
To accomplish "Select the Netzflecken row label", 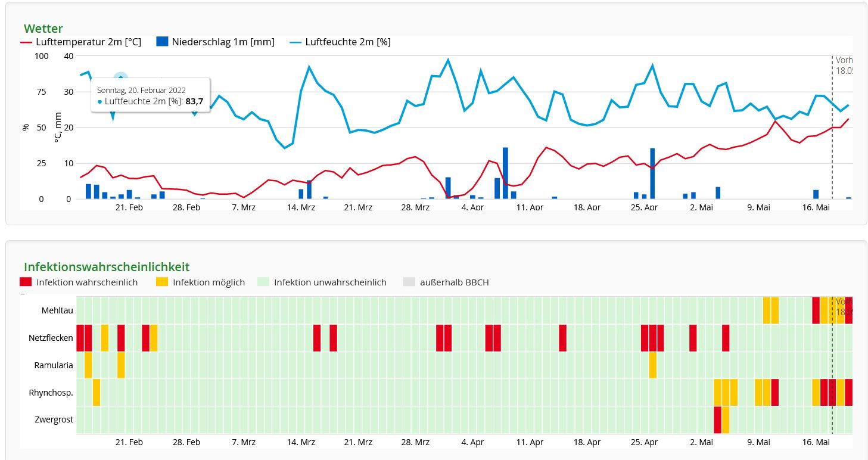I will (x=51, y=338).
